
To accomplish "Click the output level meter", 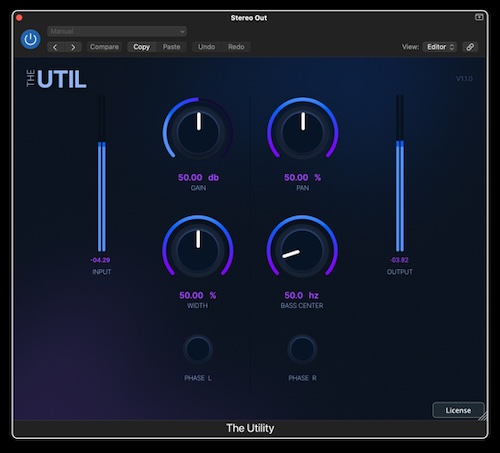I will coord(400,173).
